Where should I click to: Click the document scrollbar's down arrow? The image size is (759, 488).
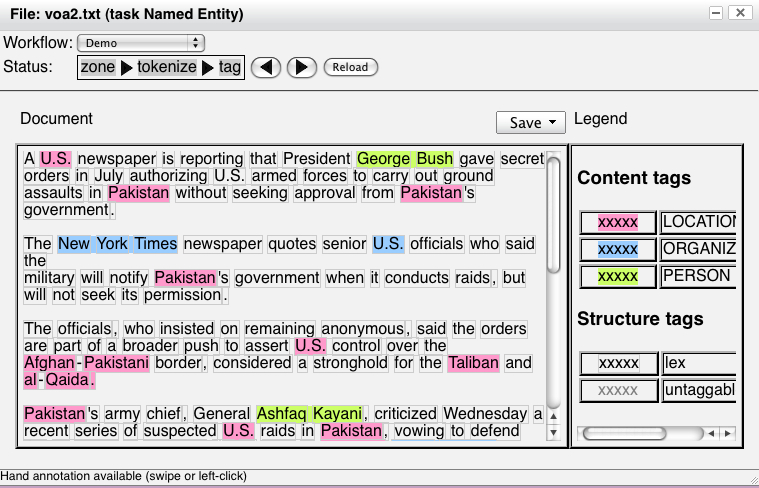pyautogui.click(x=553, y=434)
